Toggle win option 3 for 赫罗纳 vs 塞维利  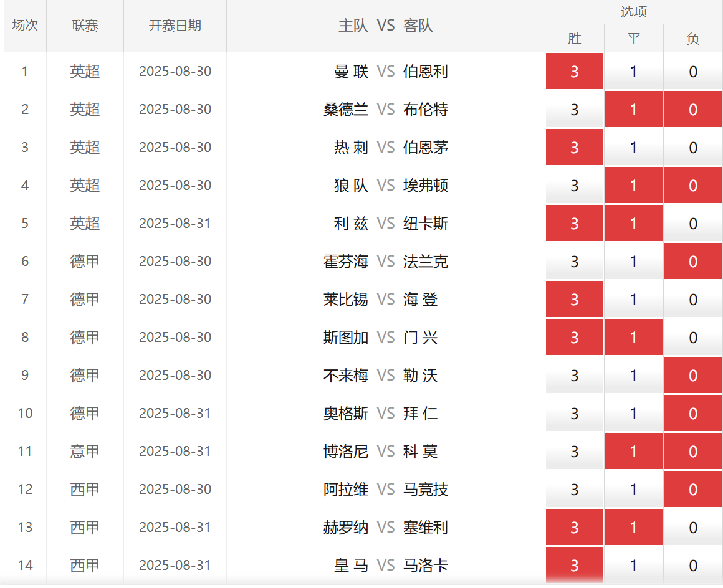pos(575,527)
